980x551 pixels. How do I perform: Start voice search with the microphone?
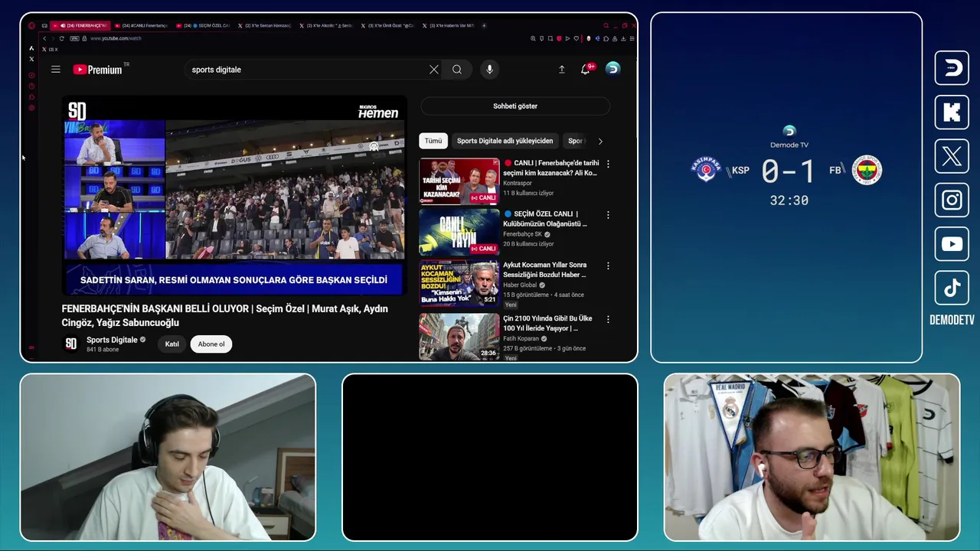(x=490, y=70)
